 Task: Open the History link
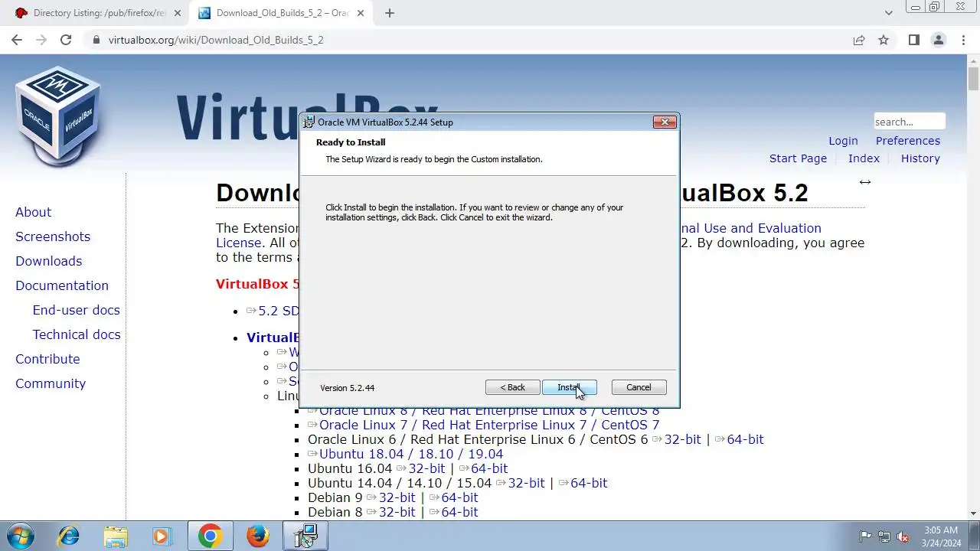pos(920,158)
